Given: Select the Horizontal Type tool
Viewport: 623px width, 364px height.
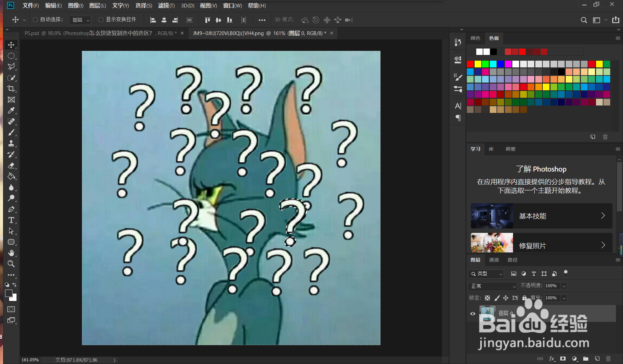Looking at the screenshot, I should [11, 220].
